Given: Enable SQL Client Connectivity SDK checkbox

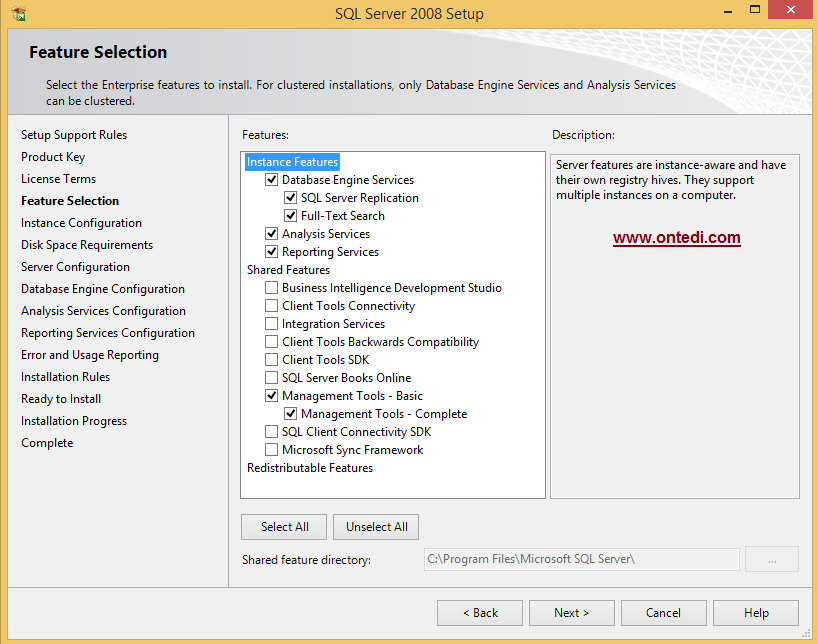Looking at the screenshot, I should click(x=271, y=432).
